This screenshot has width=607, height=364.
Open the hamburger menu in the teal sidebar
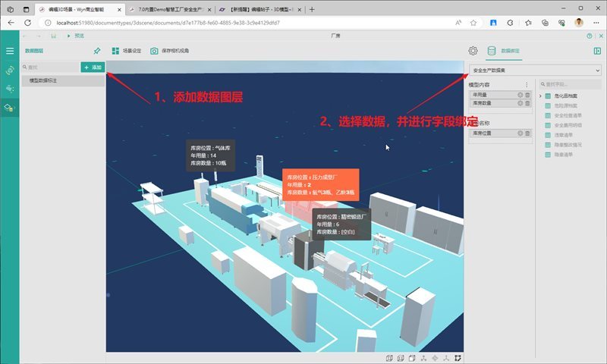(x=10, y=51)
